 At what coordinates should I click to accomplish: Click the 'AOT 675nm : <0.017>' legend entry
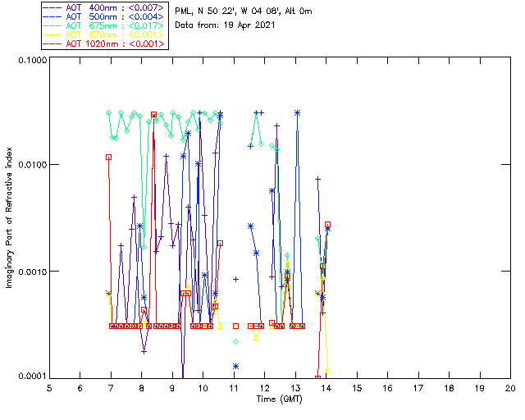[x=104, y=25]
